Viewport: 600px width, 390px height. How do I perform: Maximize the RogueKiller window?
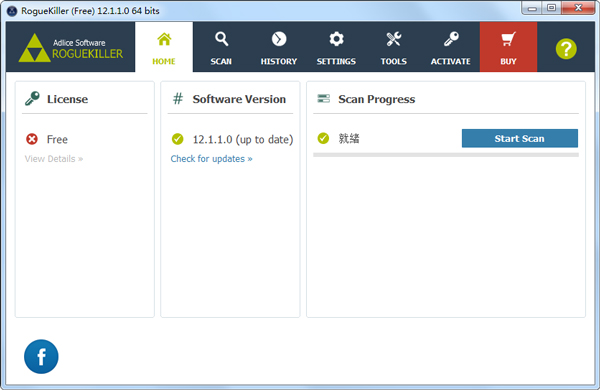pyautogui.click(x=551, y=8)
